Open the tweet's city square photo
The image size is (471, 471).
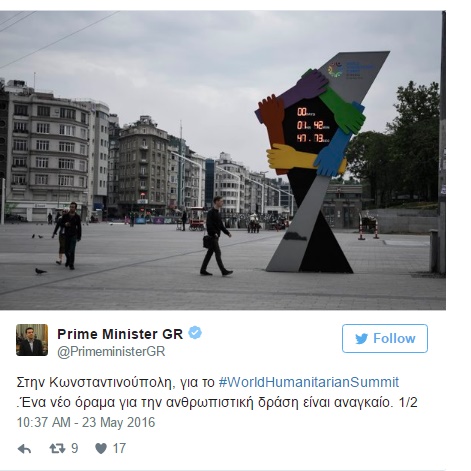point(223,160)
